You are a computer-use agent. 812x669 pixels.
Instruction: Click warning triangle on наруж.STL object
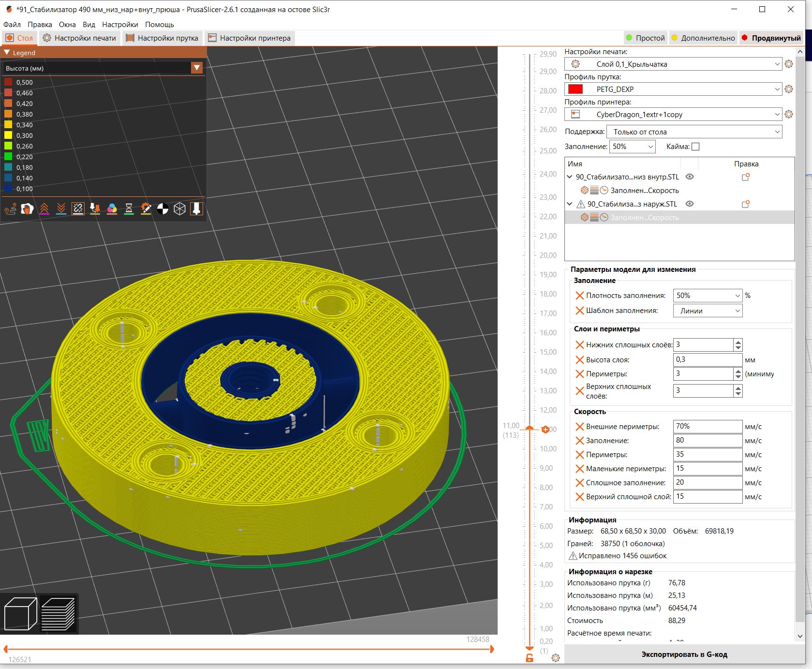pyautogui.click(x=581, y=204)
